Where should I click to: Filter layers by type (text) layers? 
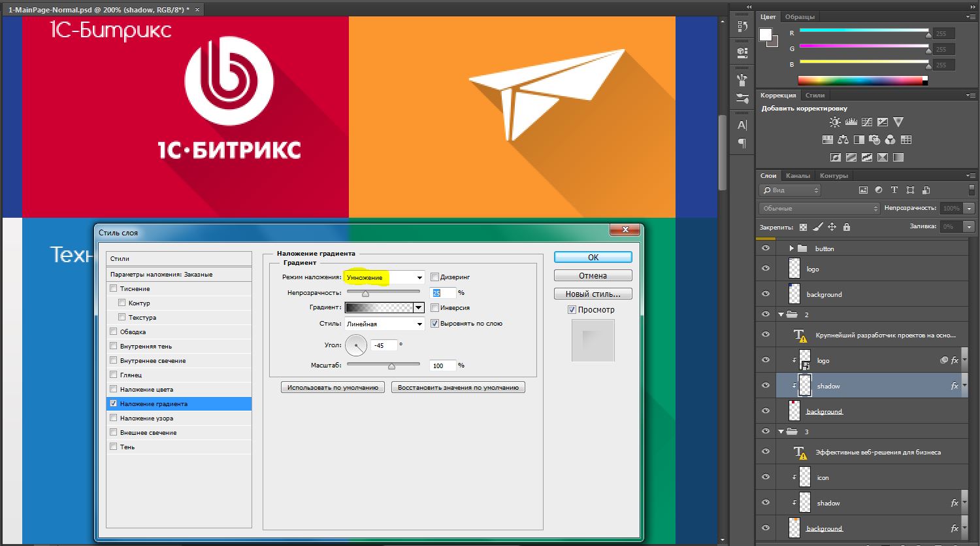coord(894,190)
